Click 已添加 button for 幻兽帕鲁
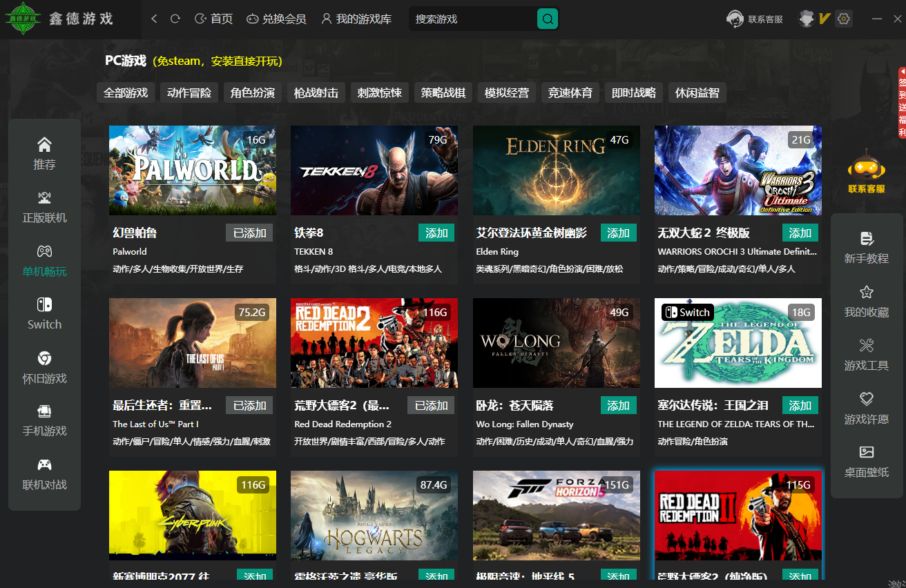This screenshot has width=906, height=588. [249, 233]
